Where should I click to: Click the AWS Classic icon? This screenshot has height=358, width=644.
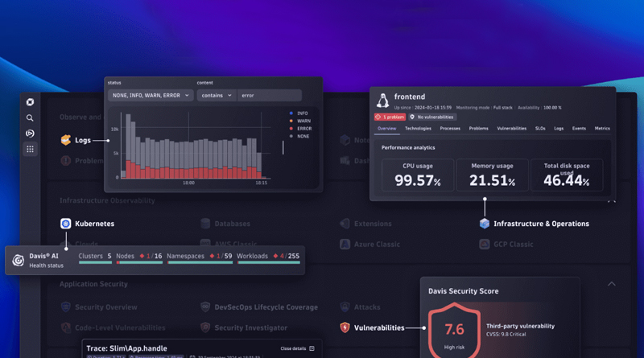click(205, 243)
